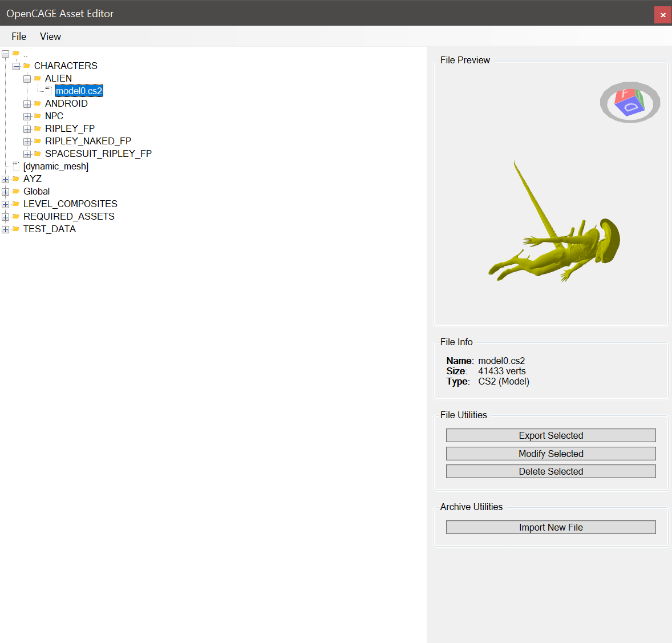This screenshot has height=643, width=672.
Task: Open the View menu
Action: click(x=50, y=37)
